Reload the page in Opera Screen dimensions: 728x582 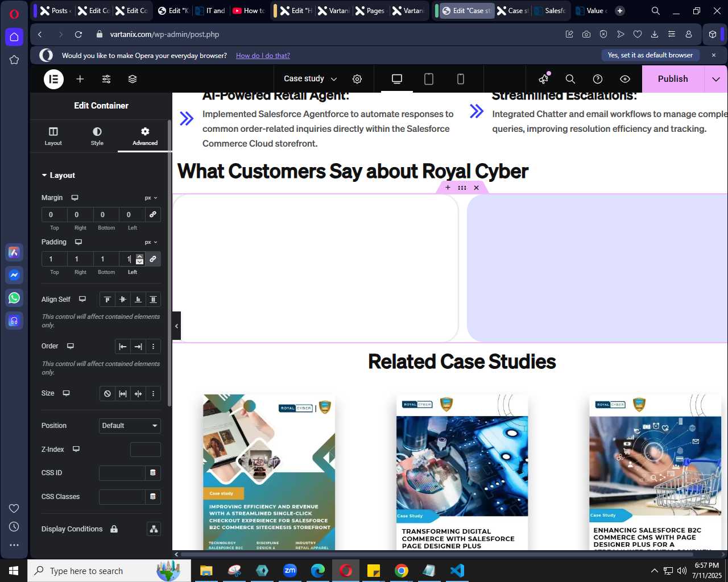click(78, 35)
